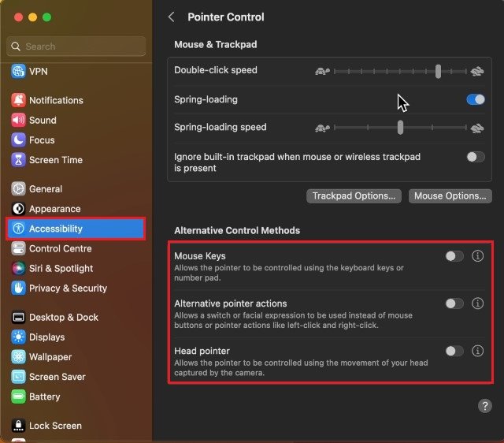Click the Mouse & Trackpad heading

click(x=215, y=44)
